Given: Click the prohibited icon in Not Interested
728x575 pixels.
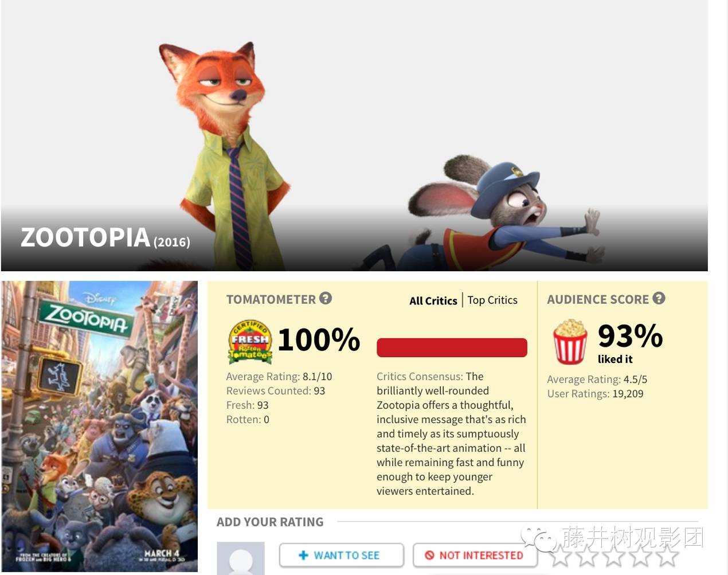Looking at the screenshot, I should click(429, 555).
